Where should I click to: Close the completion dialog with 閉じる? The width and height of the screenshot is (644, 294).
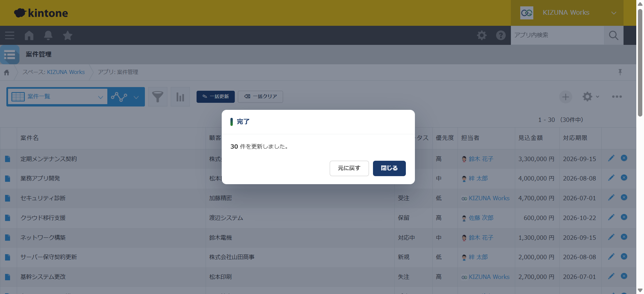(389, 168)
